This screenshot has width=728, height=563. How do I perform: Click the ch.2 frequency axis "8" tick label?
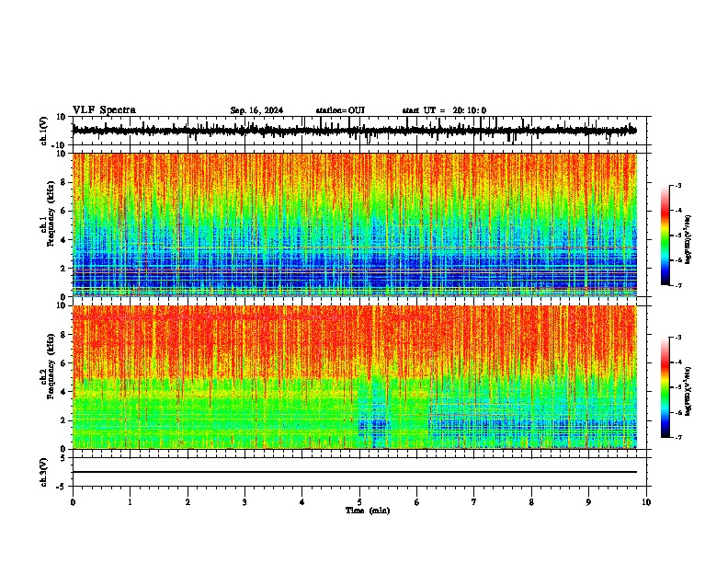coord(63,335)
